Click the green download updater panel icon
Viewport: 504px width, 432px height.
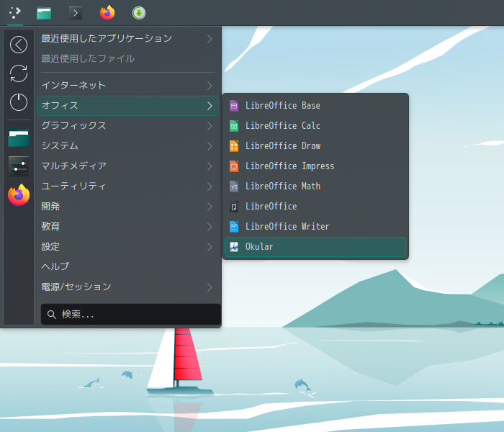point(139,13)
